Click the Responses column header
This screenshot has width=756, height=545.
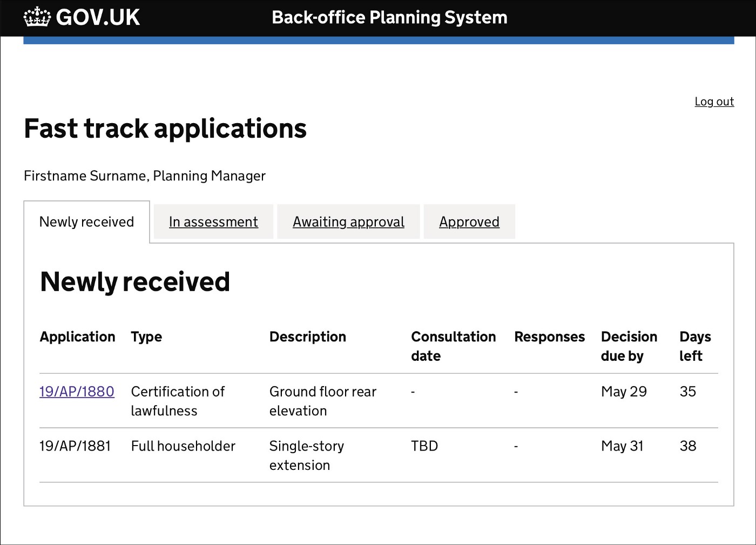[x=549, y=337]
